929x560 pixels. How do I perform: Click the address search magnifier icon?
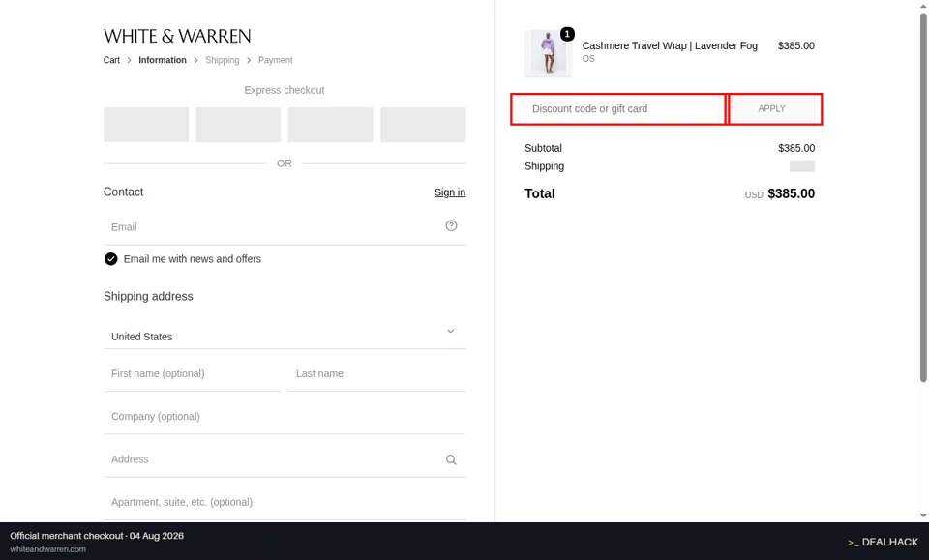click(451, 460)
